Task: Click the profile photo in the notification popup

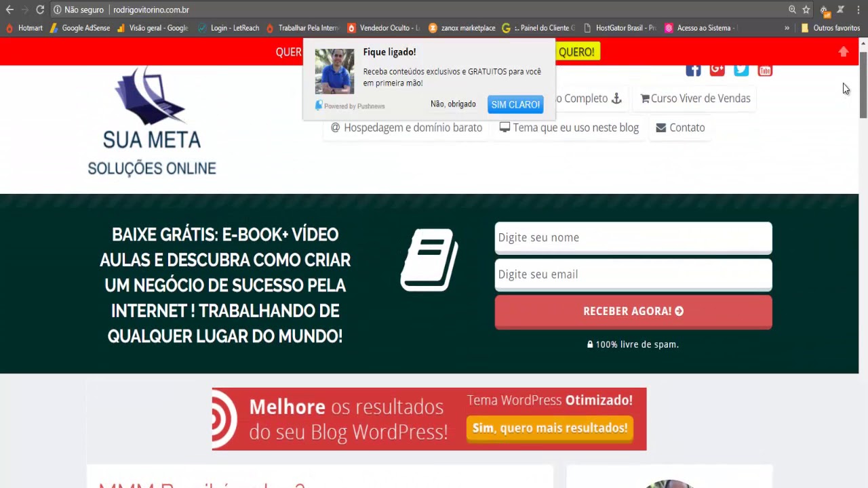Action: (334, 71)
